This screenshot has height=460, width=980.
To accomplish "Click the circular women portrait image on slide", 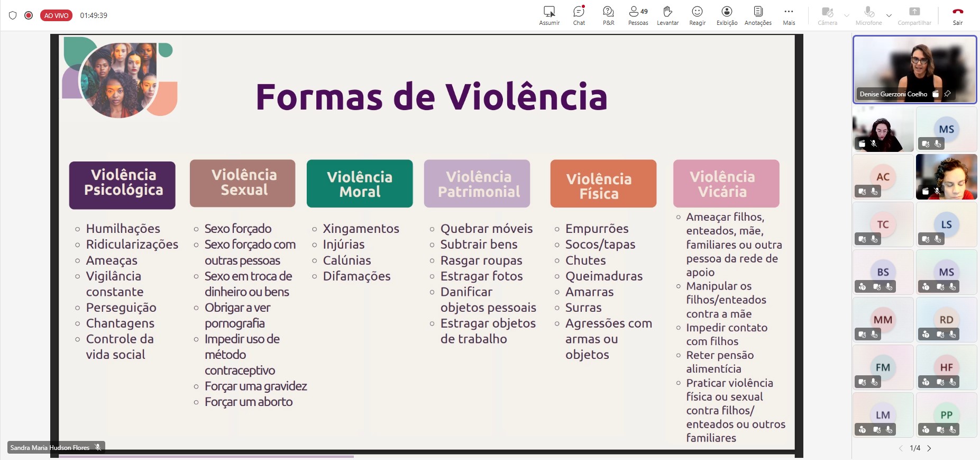I will (x=120, y=79).
